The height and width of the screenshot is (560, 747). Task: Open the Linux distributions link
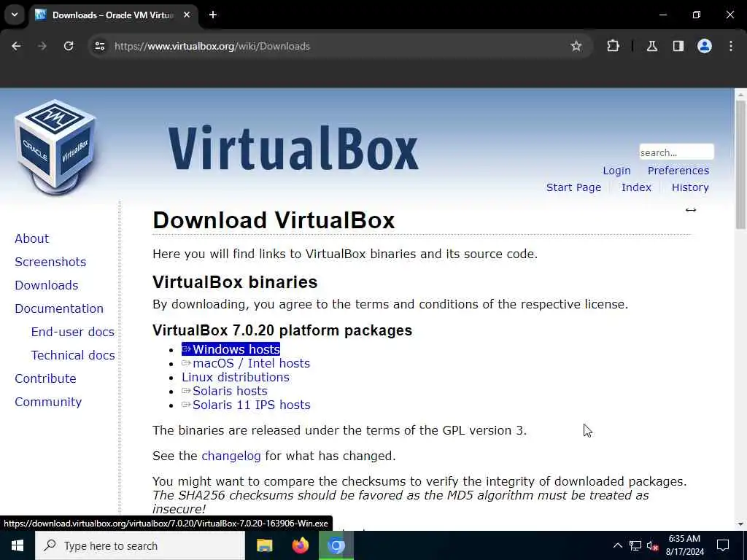(236, 377)
